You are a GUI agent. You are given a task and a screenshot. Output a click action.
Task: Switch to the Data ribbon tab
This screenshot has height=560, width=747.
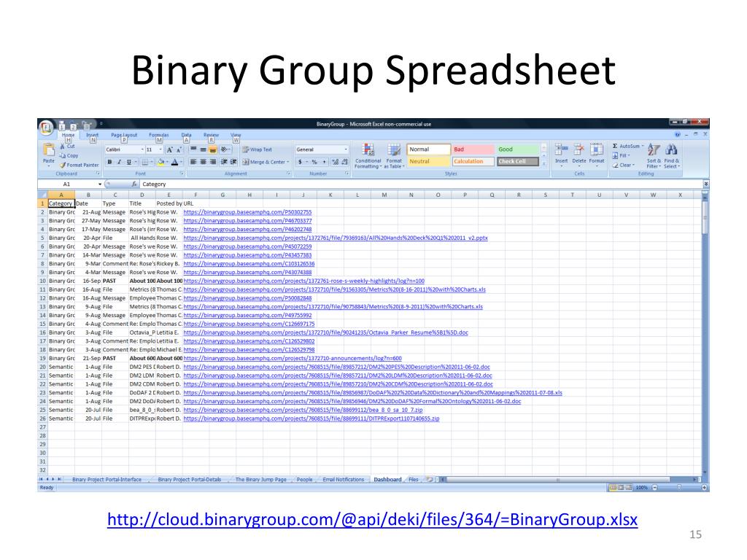(x=186, y=135)
